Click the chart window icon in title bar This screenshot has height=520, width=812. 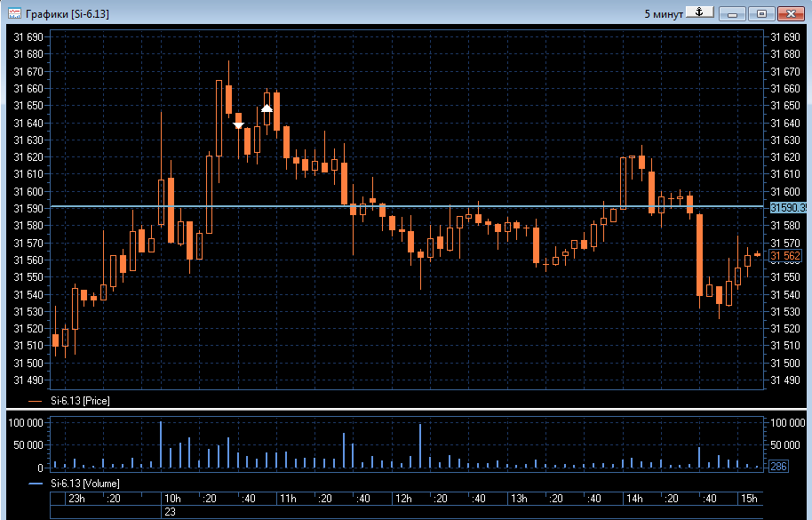point(14,13)
